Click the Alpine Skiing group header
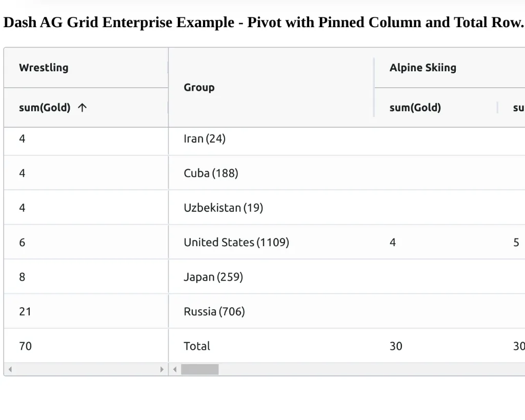525x420 pixels. [422, 68]
